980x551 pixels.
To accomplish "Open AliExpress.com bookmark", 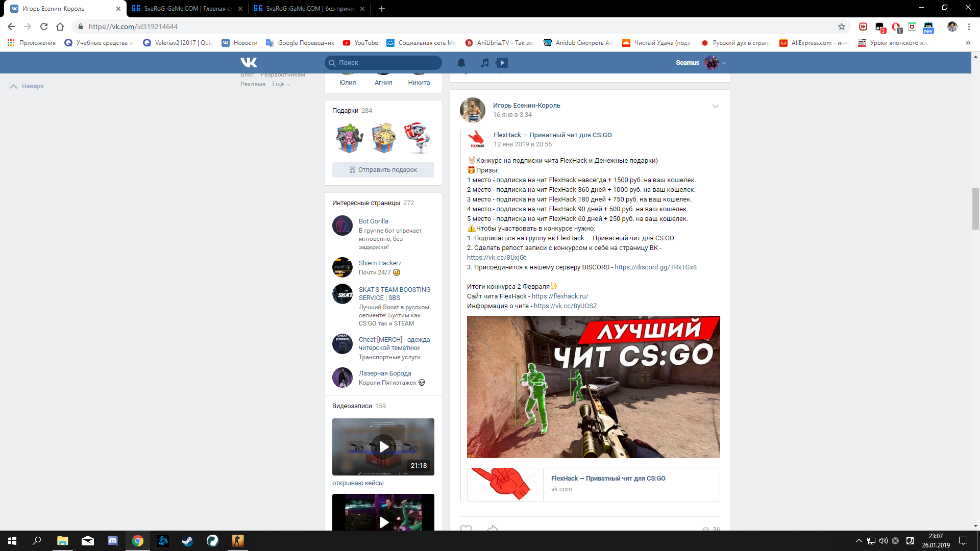I will (814, 43).
